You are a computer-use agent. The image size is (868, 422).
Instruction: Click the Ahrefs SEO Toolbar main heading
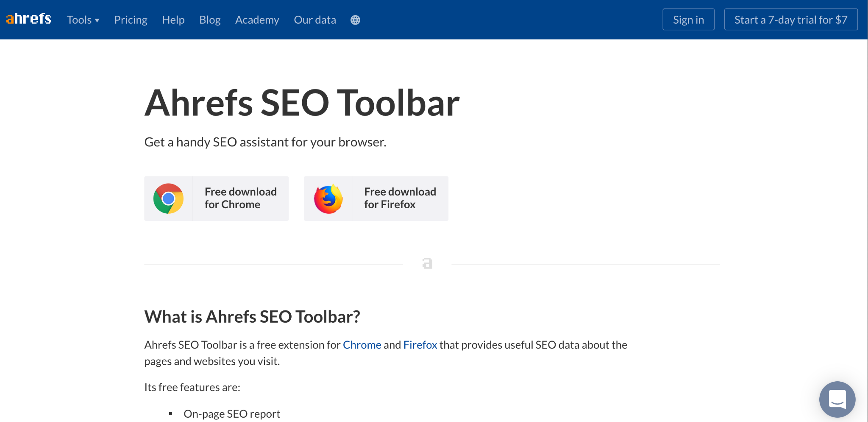click(x=302, y=103)
